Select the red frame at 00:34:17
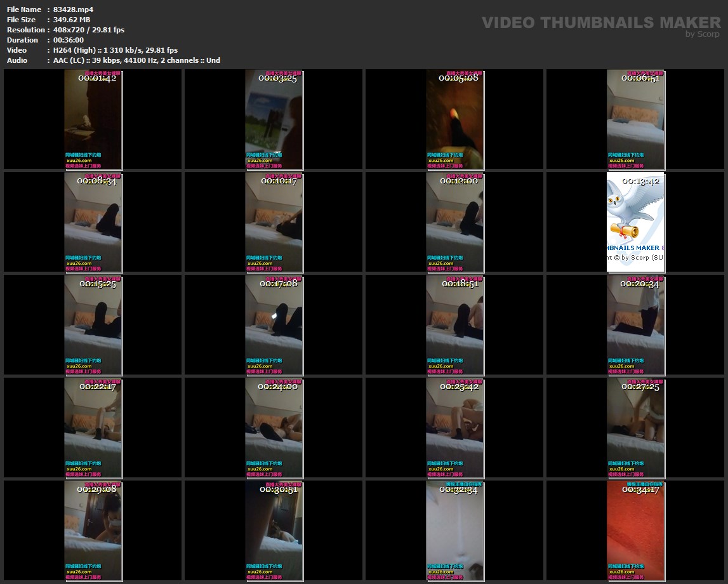Screen dimensions: 728x584 [x=635, y=531]
